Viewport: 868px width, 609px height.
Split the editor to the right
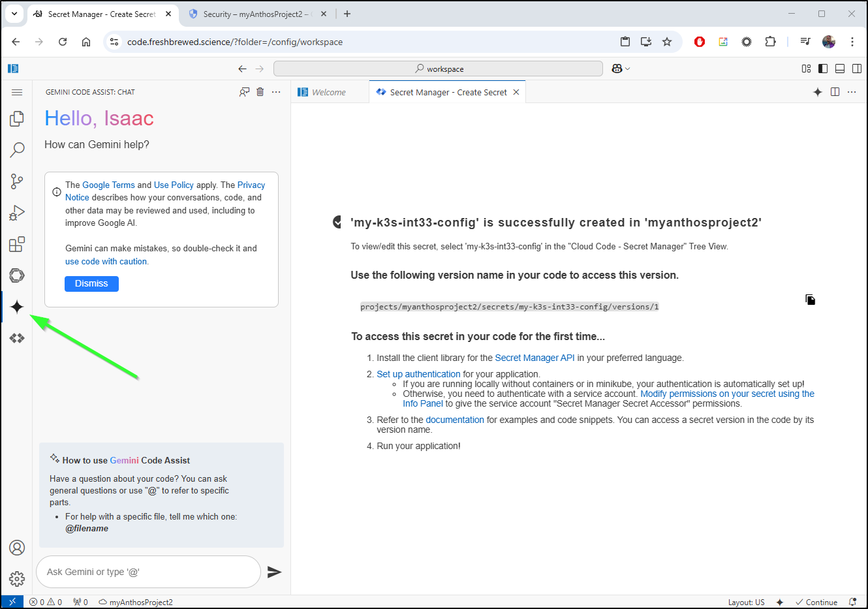(835, 92)
